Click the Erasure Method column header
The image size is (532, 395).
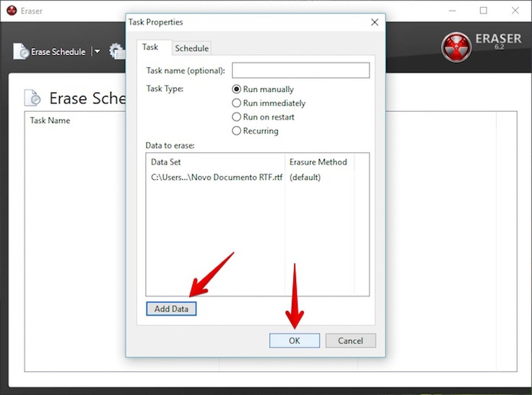point(318,162)
